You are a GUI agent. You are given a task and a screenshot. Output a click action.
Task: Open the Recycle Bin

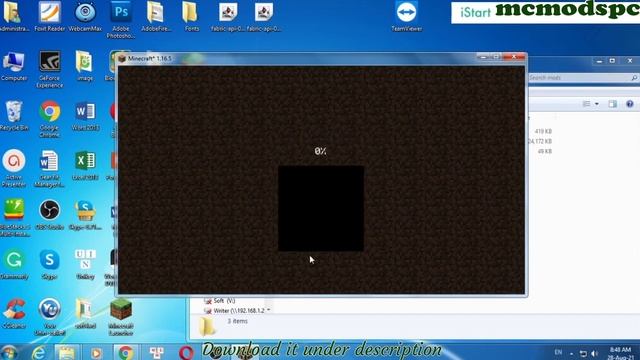point(14,116)
